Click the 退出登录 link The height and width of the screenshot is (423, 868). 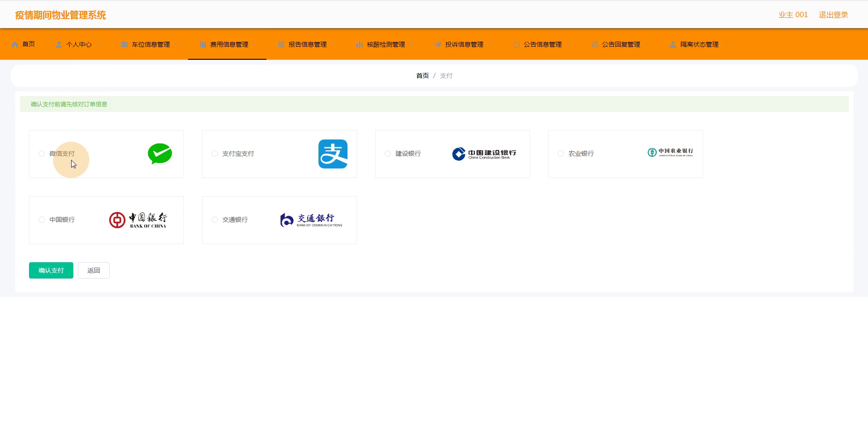coord(834,15)
